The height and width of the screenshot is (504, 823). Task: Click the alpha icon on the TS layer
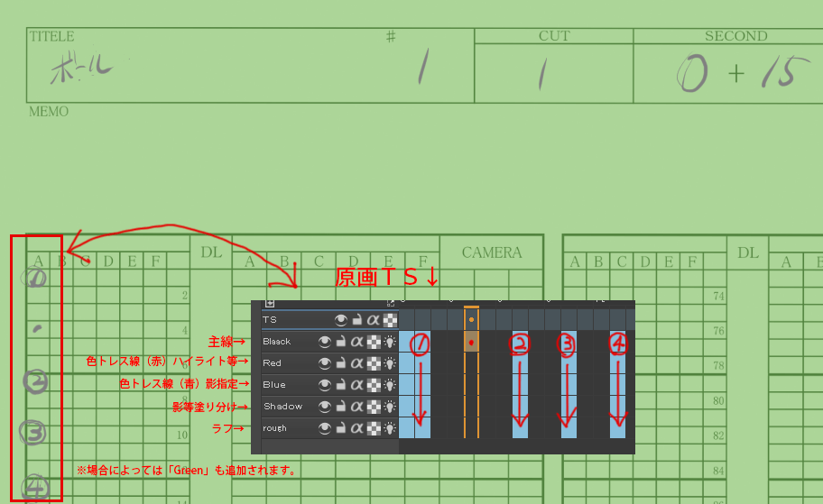(x=374, y=319)
